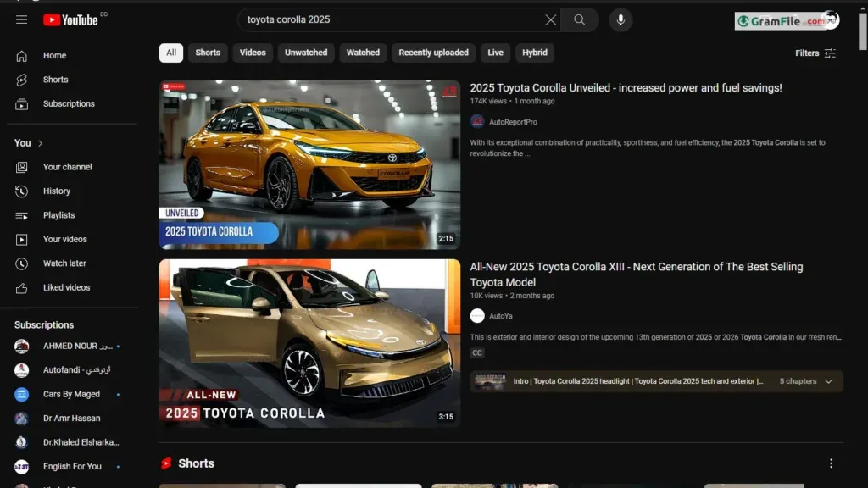Select the All filter chip
Screen dimensions: 868x488
click(x=171, y=53)
